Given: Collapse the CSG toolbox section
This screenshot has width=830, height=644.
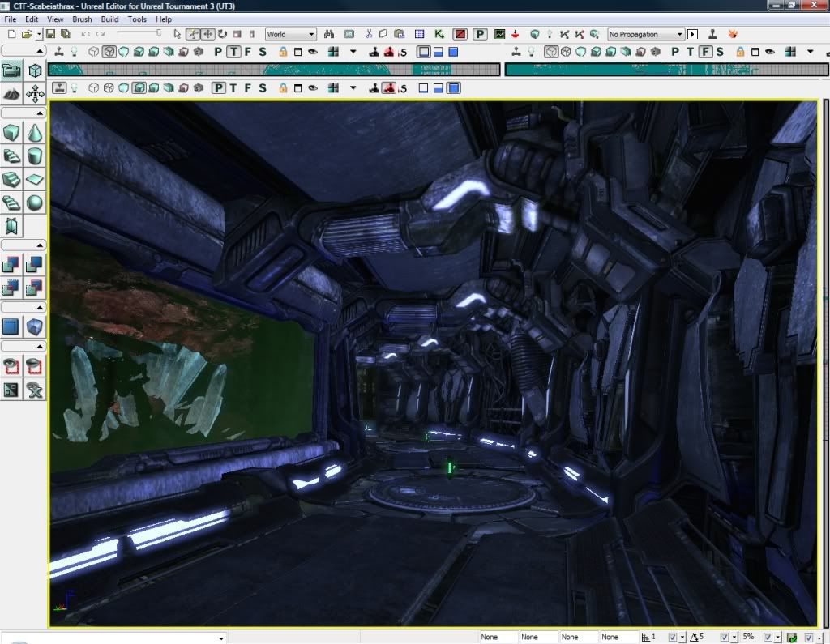Looking at the screenshot, I should tap(40, 245).
